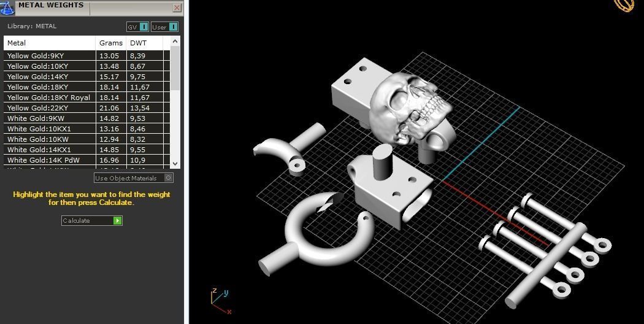Click the Grams column header
The height and width of the screenshot is (324, 644).
pyautogui.click(x=111, y=43)
